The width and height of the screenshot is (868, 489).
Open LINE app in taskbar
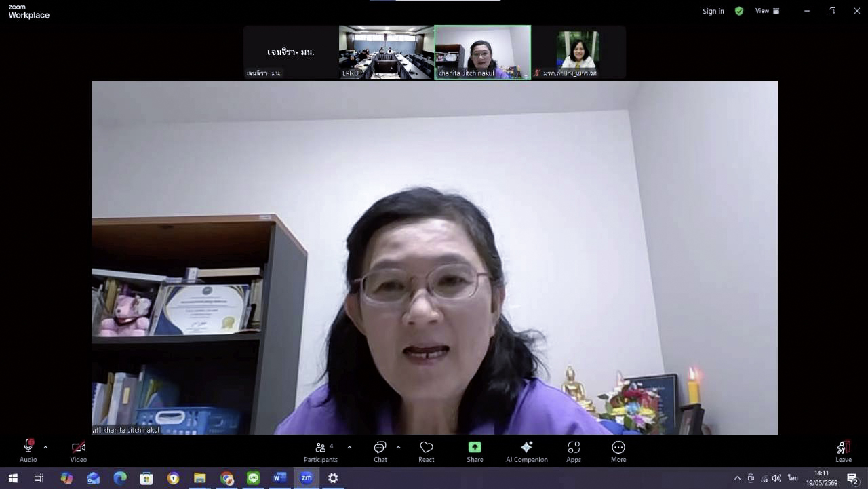(x=253, y=478)
